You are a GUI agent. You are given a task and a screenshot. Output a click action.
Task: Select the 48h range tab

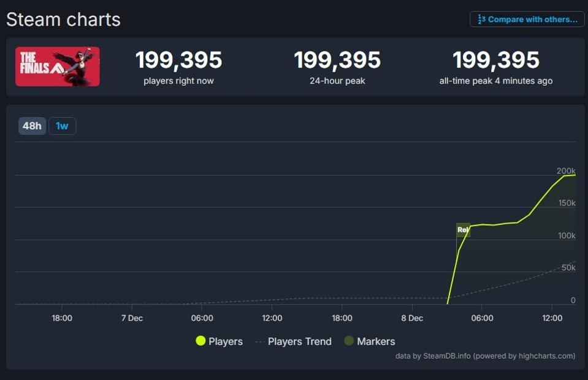(x=32, y=126)
